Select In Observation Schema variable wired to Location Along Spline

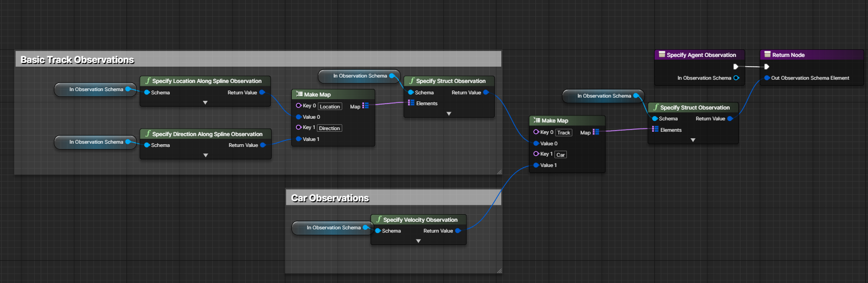click(x=95, y=89)
